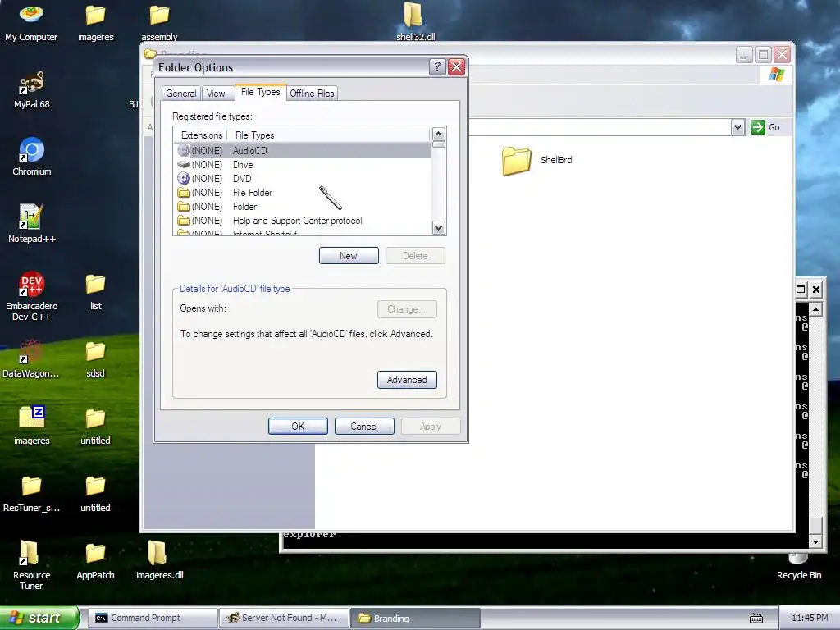The image size is (840, 630).
Task: Select the File Types tab
Action: (x=260, y=92)
